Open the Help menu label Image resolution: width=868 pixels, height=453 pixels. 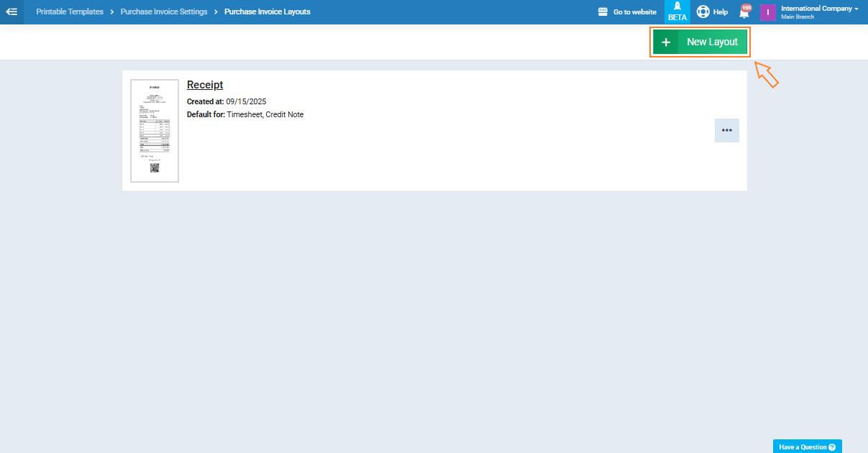tap(721, 12)
